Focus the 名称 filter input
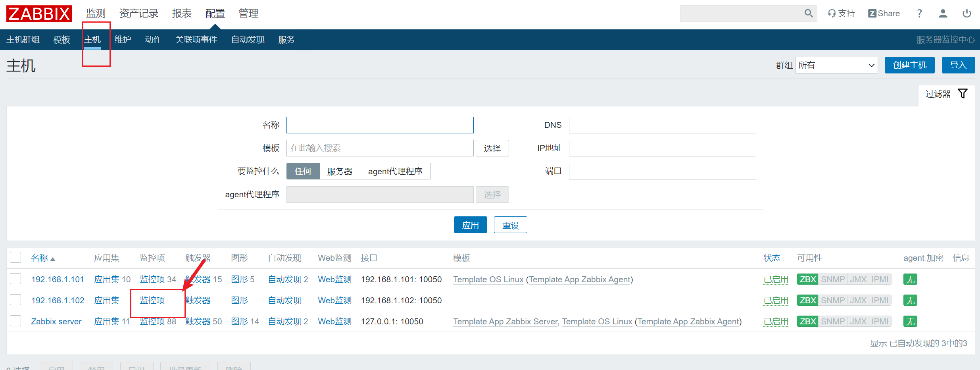 click(380, 125)
